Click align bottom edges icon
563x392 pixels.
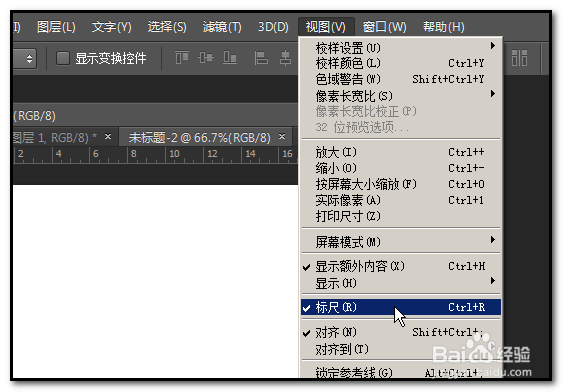230,57
